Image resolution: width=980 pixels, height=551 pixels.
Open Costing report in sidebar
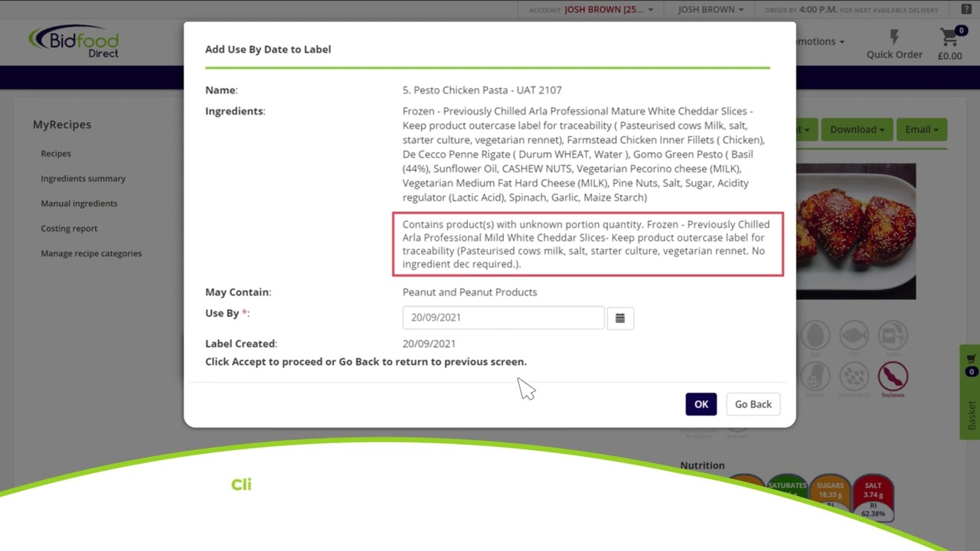point(69,228)
